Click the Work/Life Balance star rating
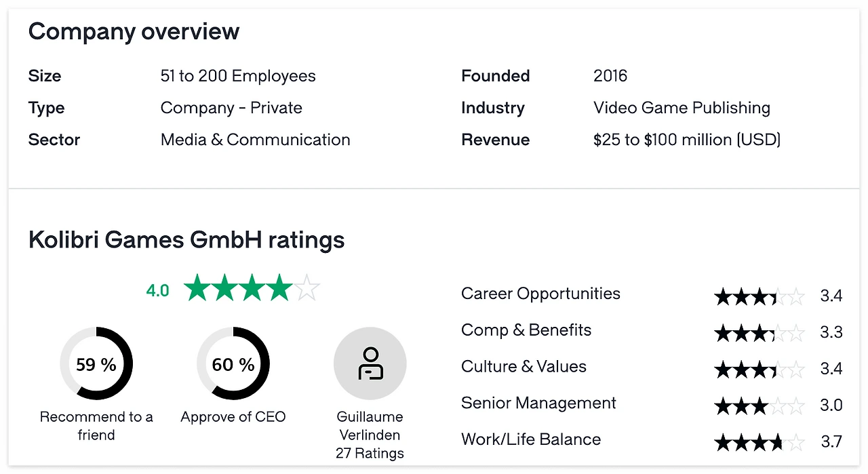Image resolution: width=868 pixels, height=474 pixels. click(x=759, y=443)
